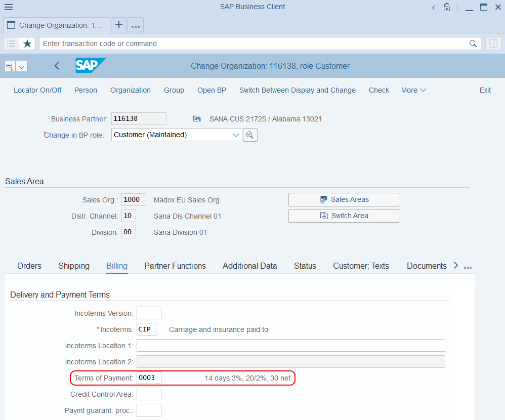Click the Business Partner number field
The height and width of the screenshot is (420, 505).
pyautogui.click(x=139, y=118)
